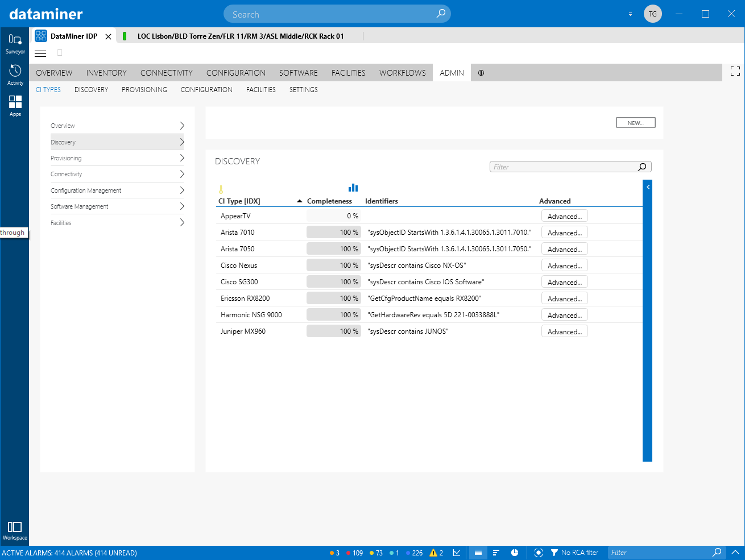
Task: Expand the Overview item in left list
Action: pyautogui.click(x=117, y=126)
